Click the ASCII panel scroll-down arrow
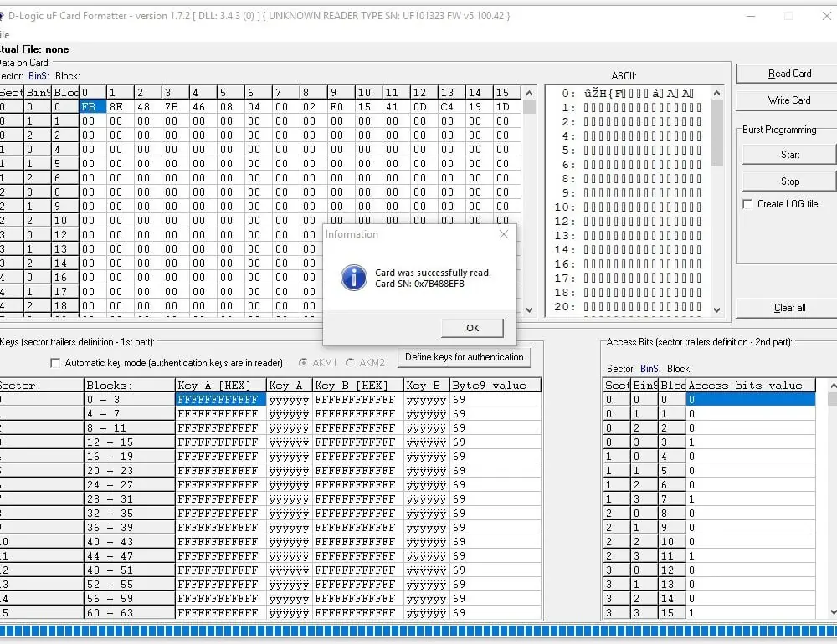This screenshot has width=837, height=644. point(717,310)
